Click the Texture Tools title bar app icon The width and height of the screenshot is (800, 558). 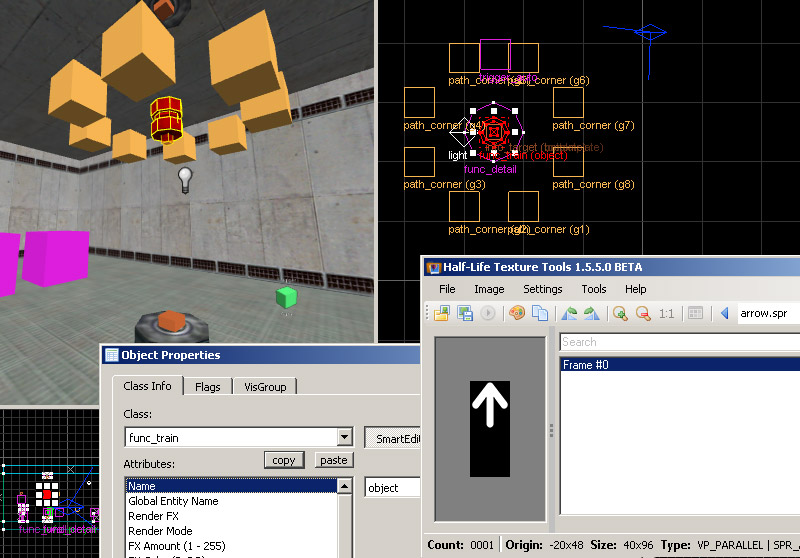(x=434, y=267)
